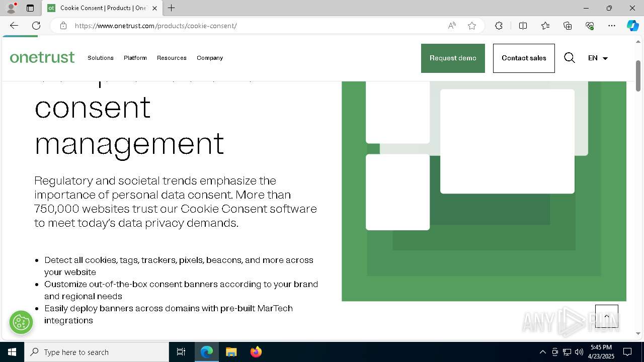
Task: Open Settings and more menu
Action: click(612, 26)
